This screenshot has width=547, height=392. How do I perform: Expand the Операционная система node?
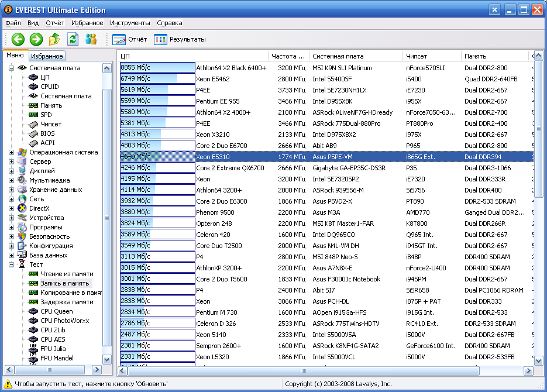tap(12, 152)
